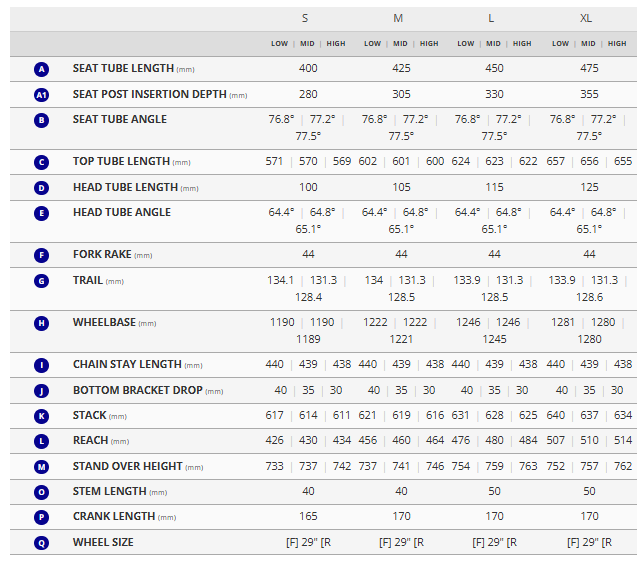Select the O badge beside stem length

coord(41,492)
